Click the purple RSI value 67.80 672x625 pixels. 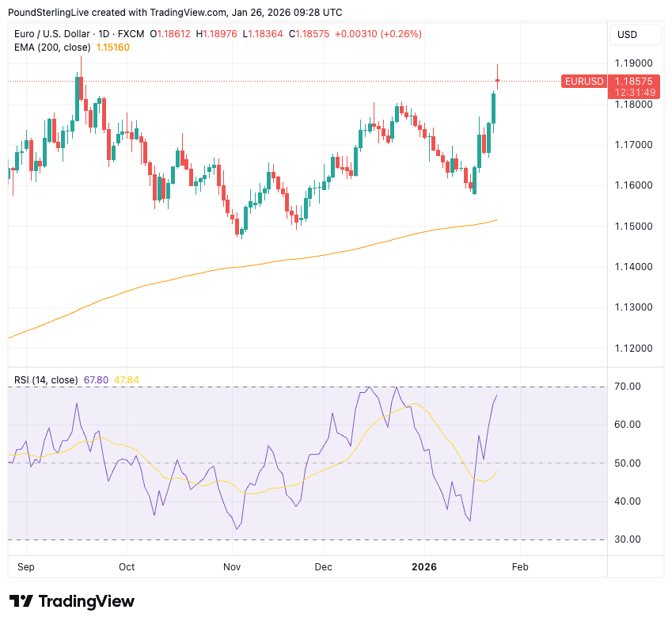pos(96,380)
